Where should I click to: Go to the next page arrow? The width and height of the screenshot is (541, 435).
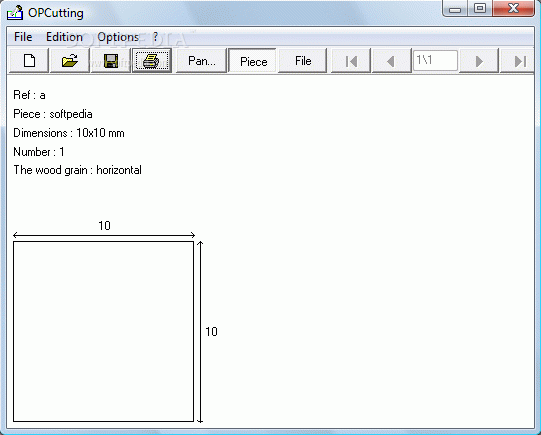pos(479,61)
